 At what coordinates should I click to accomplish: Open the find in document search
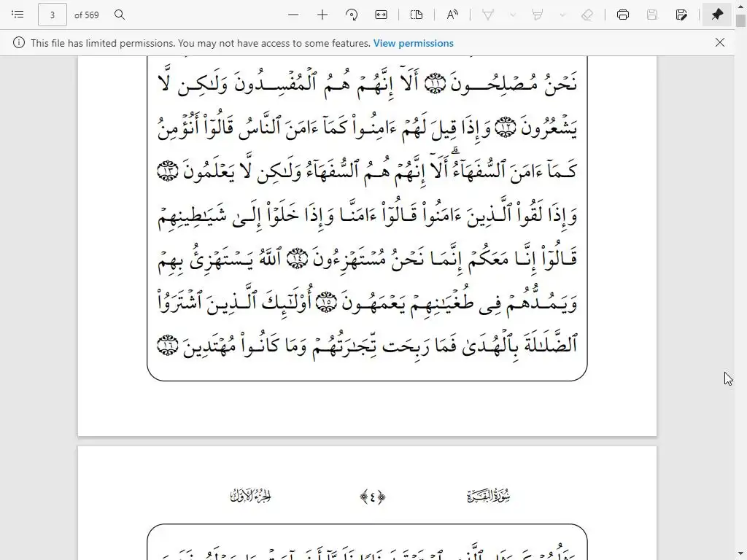(x=120, y=15)
